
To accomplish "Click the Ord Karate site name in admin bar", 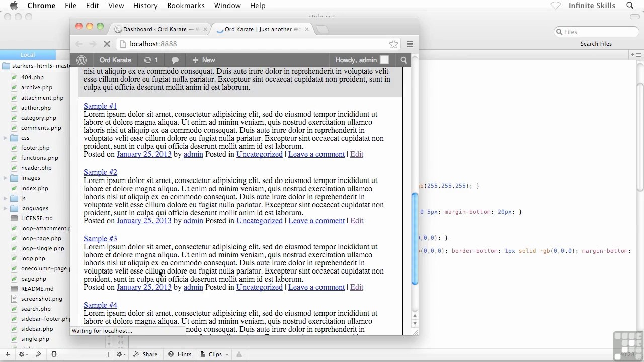I will (115, 60).
